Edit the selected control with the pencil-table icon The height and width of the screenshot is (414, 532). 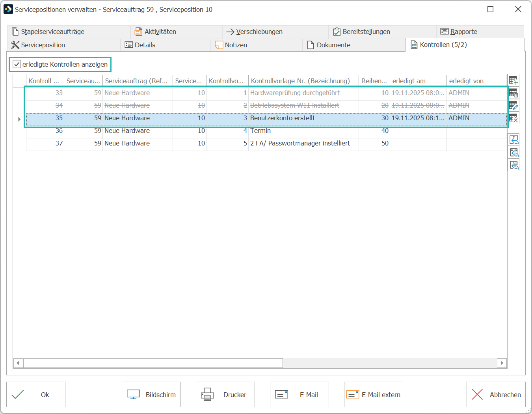513,105
